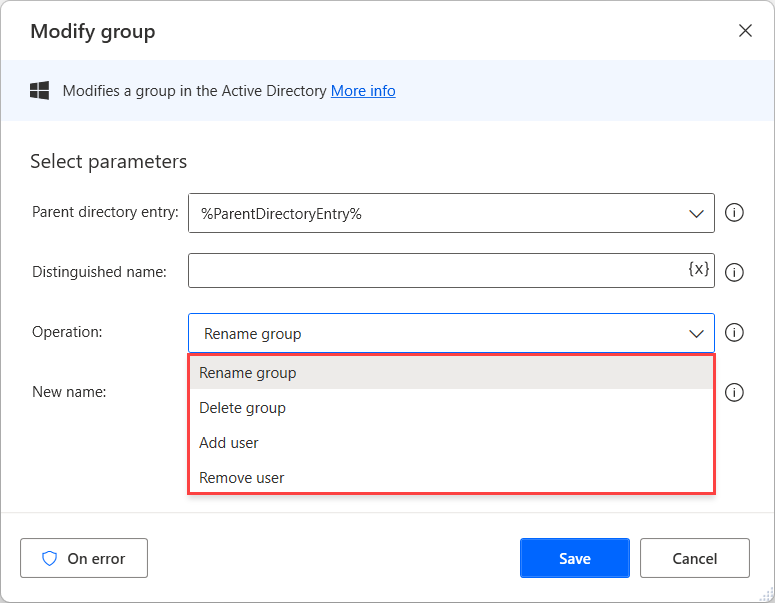The image size is (775, 603).
Task: Choose Rename group from the list
Action: [x=451, y=373]
